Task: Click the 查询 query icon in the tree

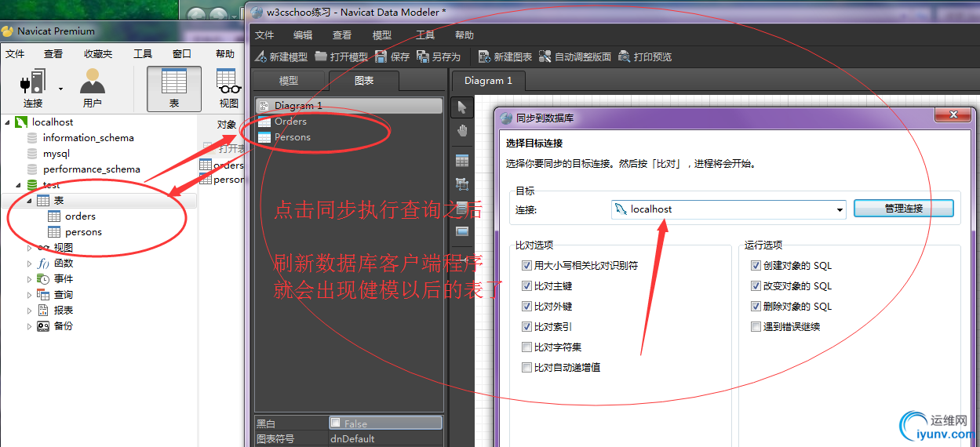Action: coord(43,295)
